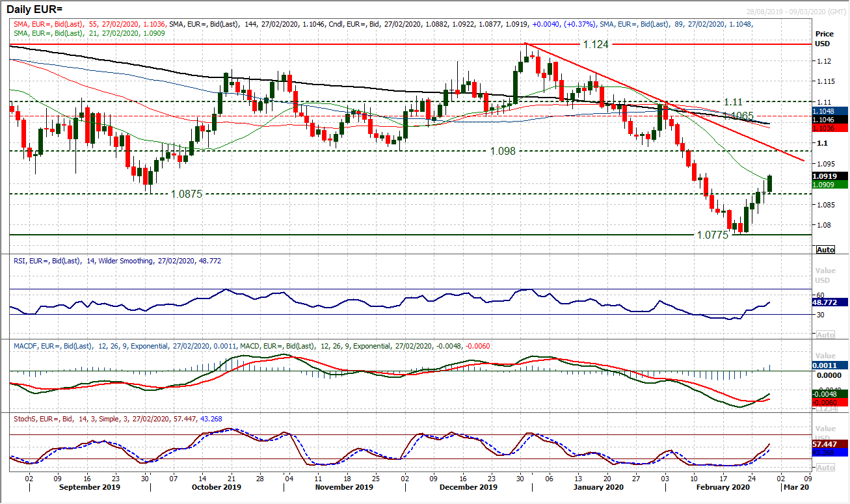Click the red 1.1036 SMA price tag
The width and height of the screenshot is (850, 504).
coord(829,128)
